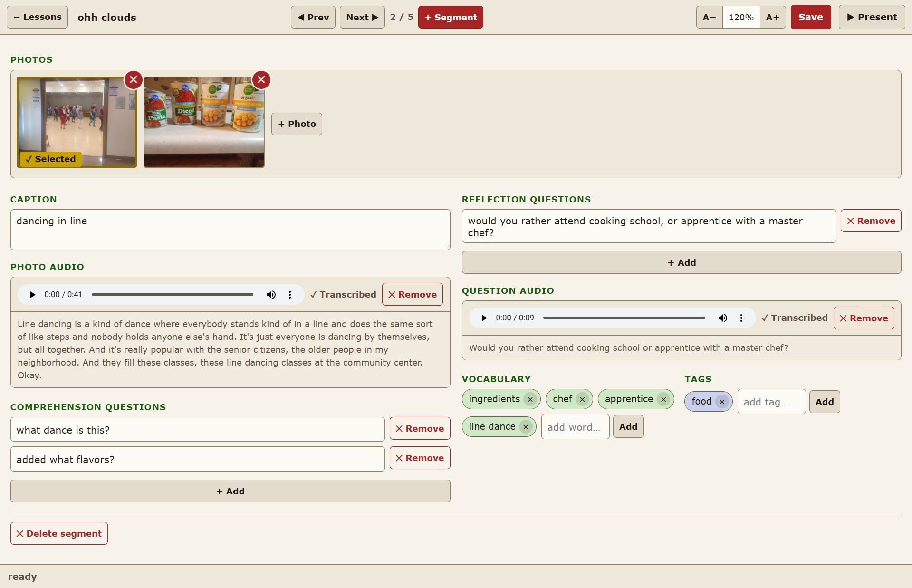
Task: Remove the canned food photo via red X
Action: pos(261,80)
